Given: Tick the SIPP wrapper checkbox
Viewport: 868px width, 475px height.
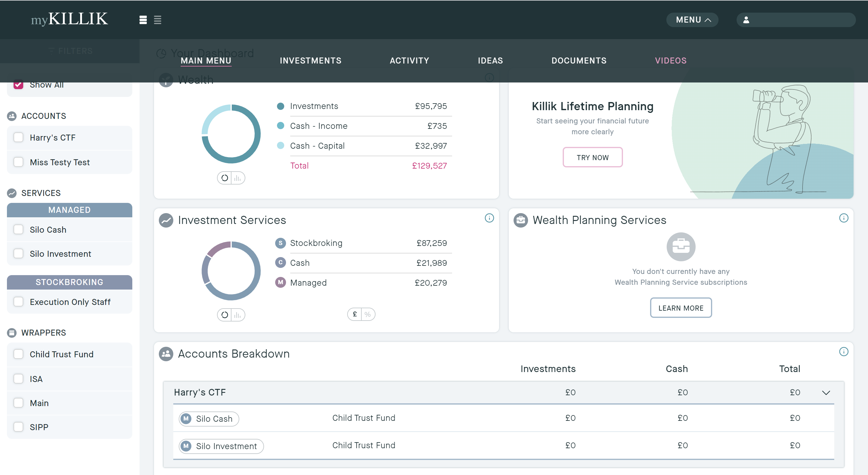Looking at the screenshot, I should (18, 427).
